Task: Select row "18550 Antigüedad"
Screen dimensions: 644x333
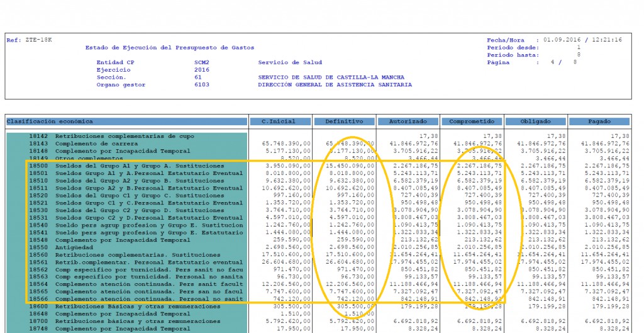Action: (x=319, y=247)
